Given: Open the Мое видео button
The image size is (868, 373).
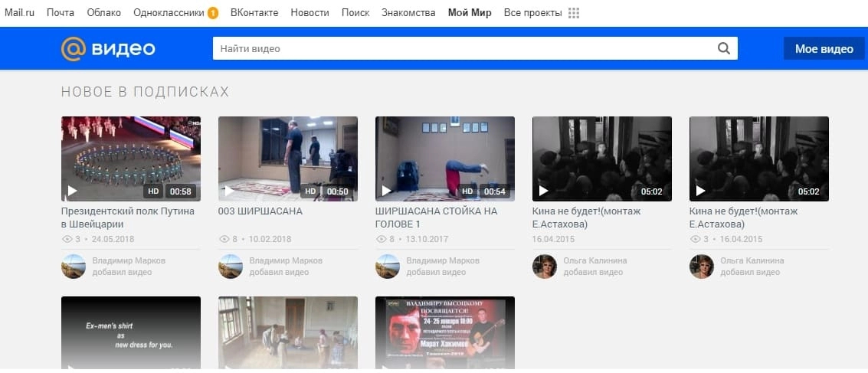Looking at the screenshot, I should (824, 49).
